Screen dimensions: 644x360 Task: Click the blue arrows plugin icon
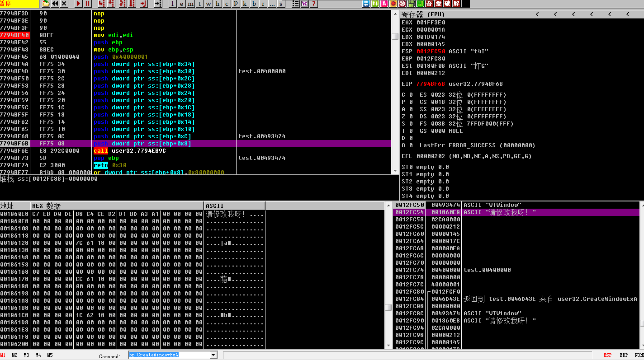pyautogui.click(x=366, y=4)
